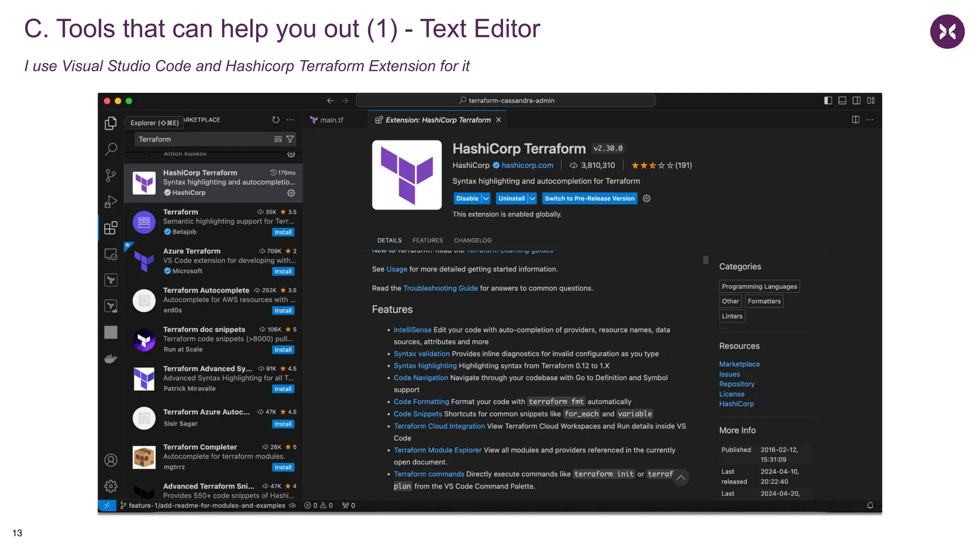Install the Betajob Terraform extension
The height and width of the screenshot is (551, 980).
click(x=283, y=232)
